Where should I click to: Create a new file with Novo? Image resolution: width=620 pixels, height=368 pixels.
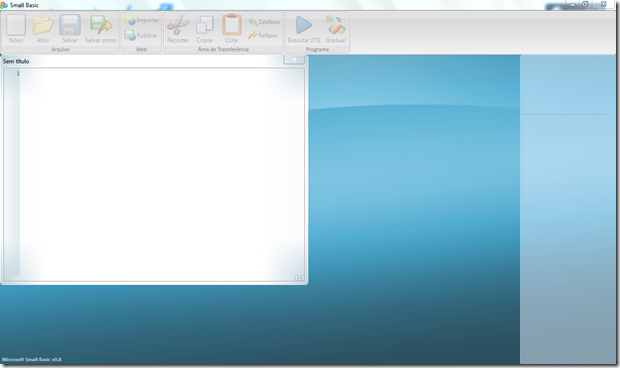pyautogui.click(x=16, y=29)
